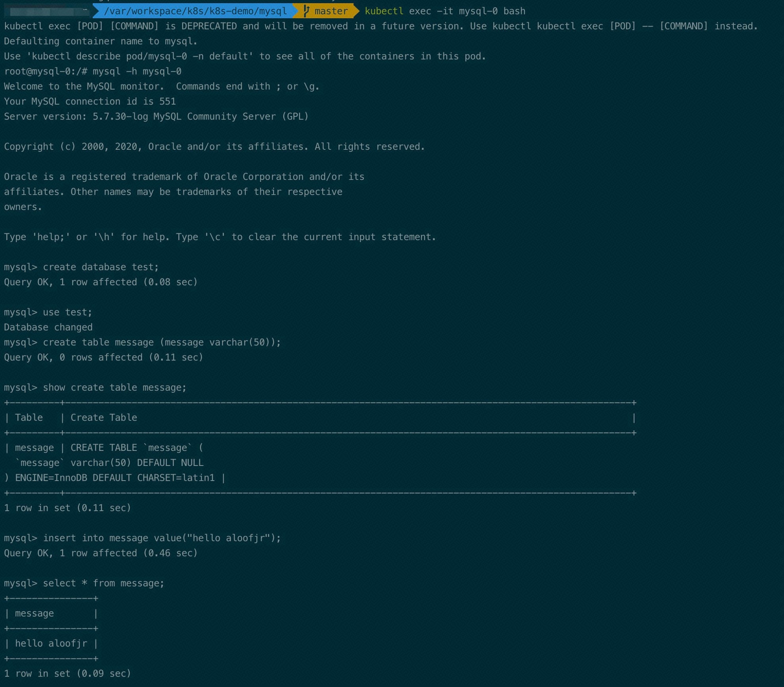Screen dimensions: 784x687
Task: Click the 'show create table message;' statement
Action: (115, 387)
